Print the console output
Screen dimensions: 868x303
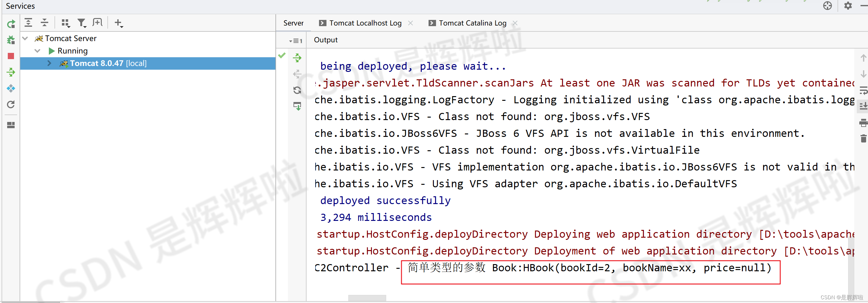[x=863, y=123]
